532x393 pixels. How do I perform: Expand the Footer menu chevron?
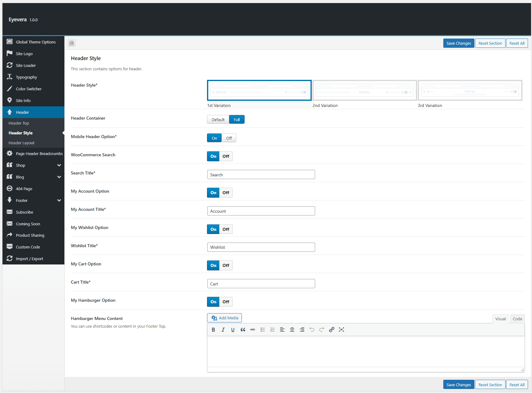tap(59, 200)
